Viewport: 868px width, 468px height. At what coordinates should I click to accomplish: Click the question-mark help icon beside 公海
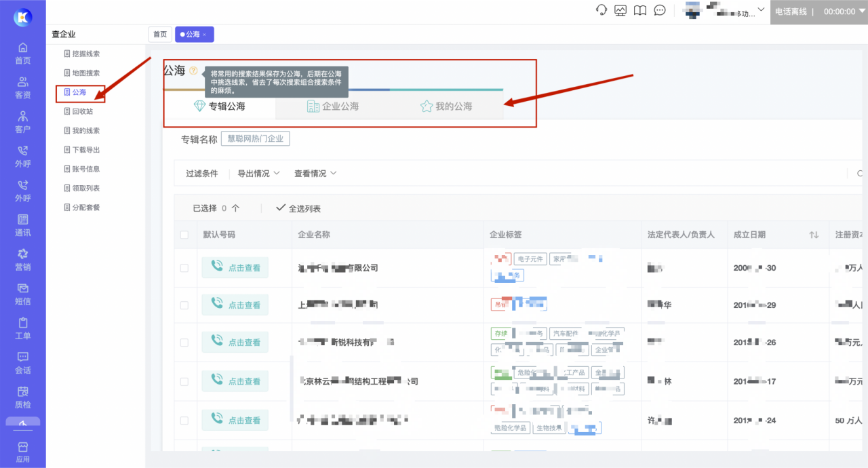(194, 71)
